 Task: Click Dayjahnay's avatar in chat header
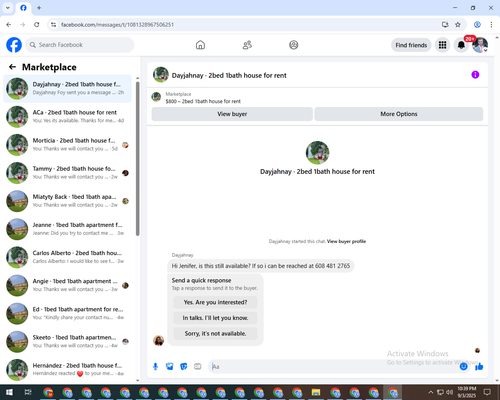161,75
